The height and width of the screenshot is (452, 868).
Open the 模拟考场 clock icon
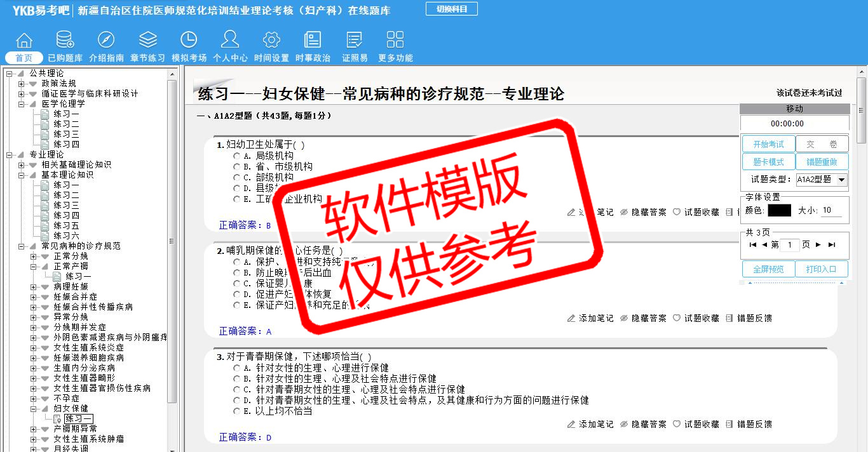point(189,41)
